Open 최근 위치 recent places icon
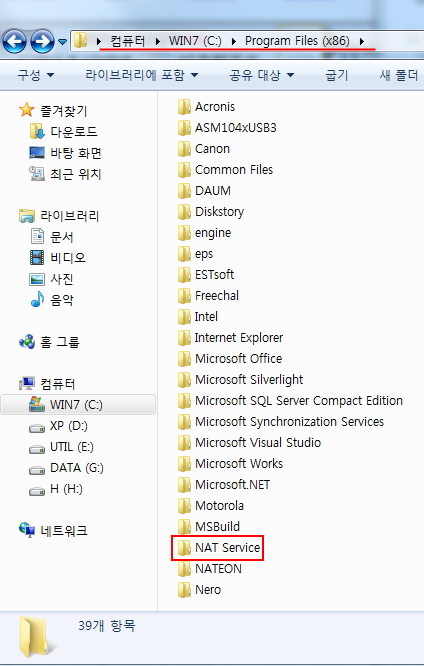424x666 pixels. tap(37, 173)
